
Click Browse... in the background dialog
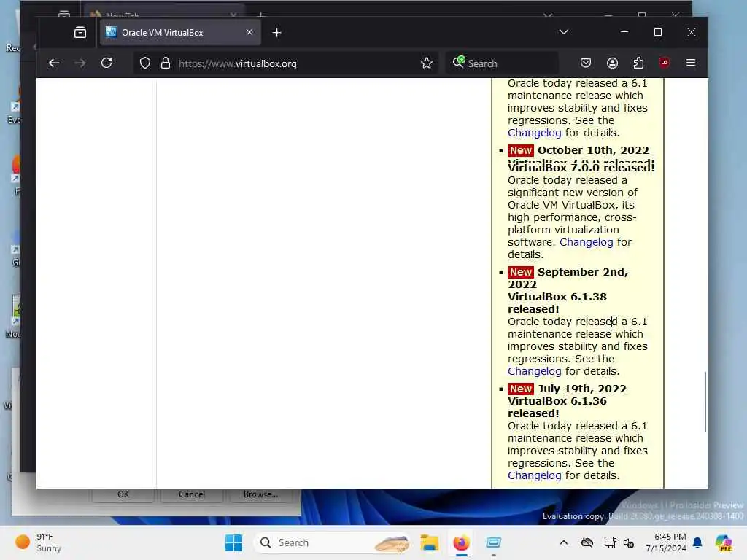tap(260, 494)
